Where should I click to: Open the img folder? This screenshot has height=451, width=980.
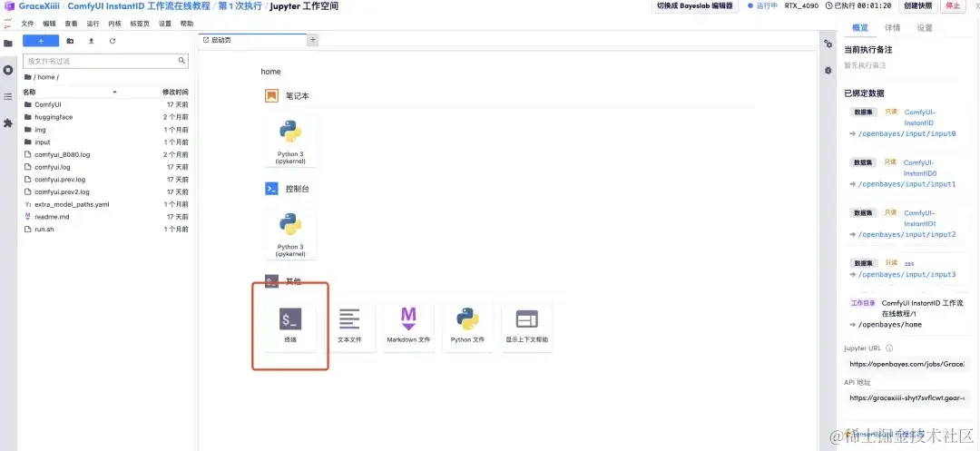click(x=106, y=129)
